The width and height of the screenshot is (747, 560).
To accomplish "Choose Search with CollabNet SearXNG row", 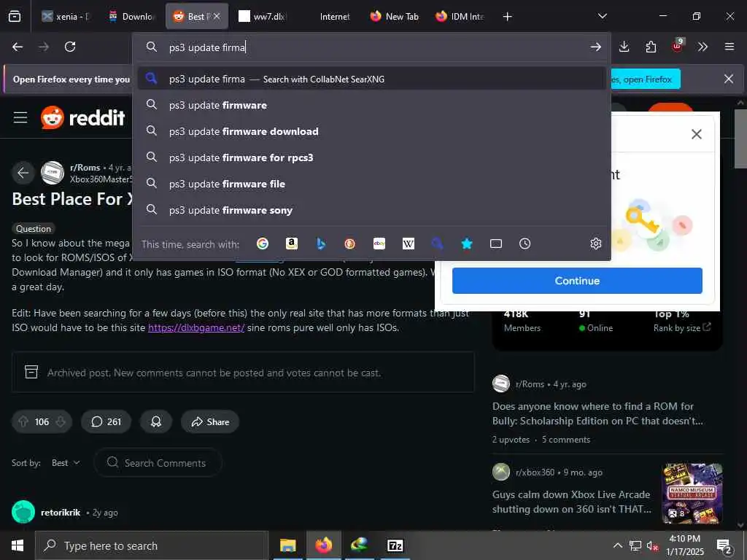I will tap(371, 79).
